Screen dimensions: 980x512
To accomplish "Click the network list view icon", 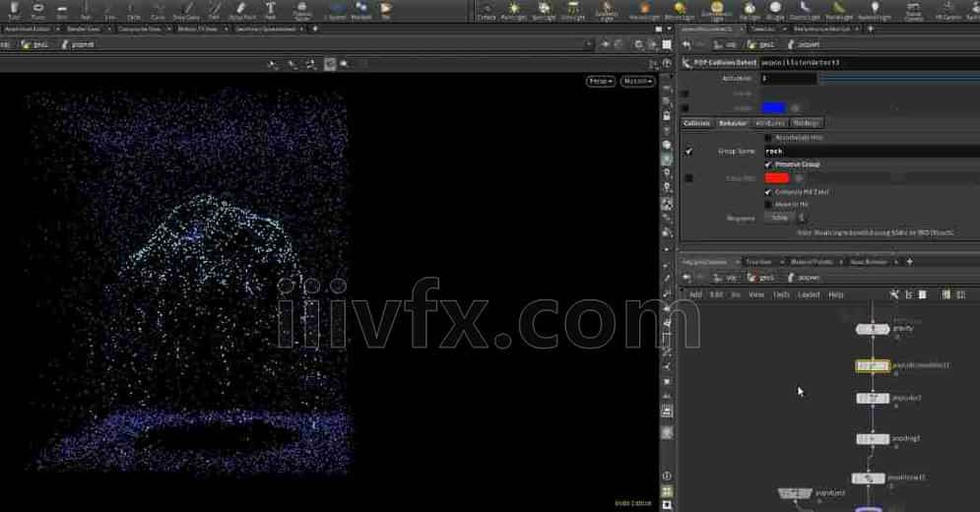I will coord(909,294).
